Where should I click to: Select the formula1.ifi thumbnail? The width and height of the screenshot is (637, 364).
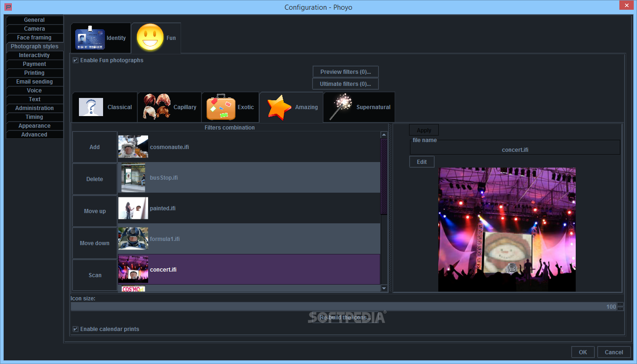(x=133, y=239)
